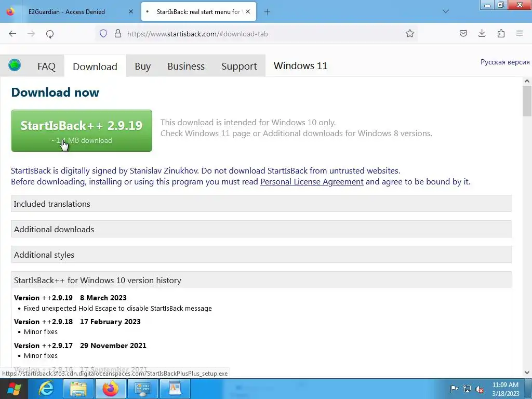
Task: Open a new tab with the plus button
Action: (x=268, y=12)
